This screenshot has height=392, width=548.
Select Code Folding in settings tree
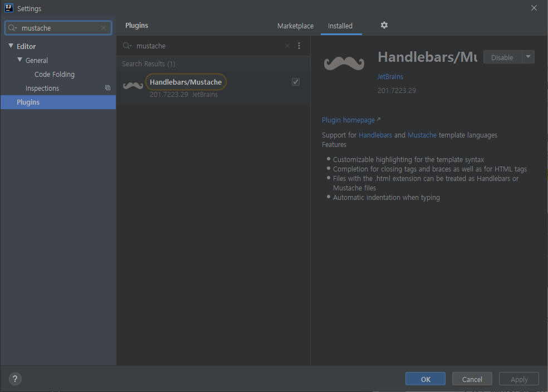(55, 75)
